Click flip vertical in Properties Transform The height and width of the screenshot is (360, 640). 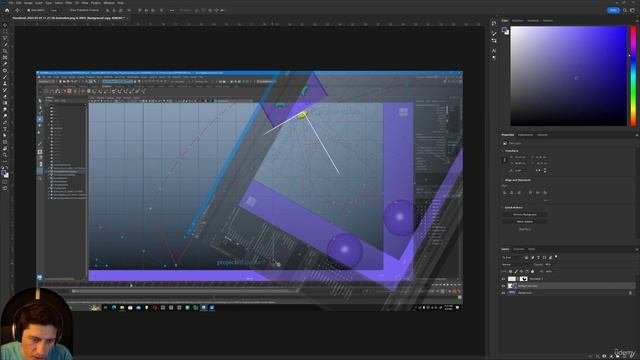coord(544,171)
